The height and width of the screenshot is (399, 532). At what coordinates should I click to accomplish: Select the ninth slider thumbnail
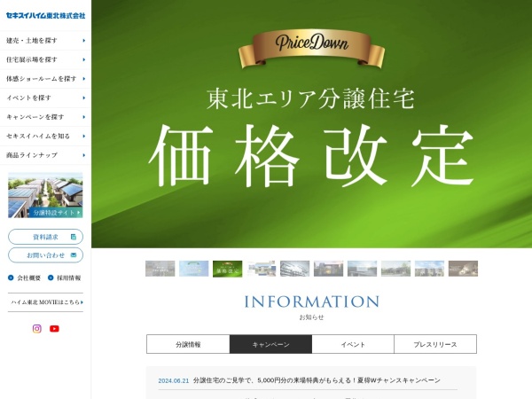(429, 269)
